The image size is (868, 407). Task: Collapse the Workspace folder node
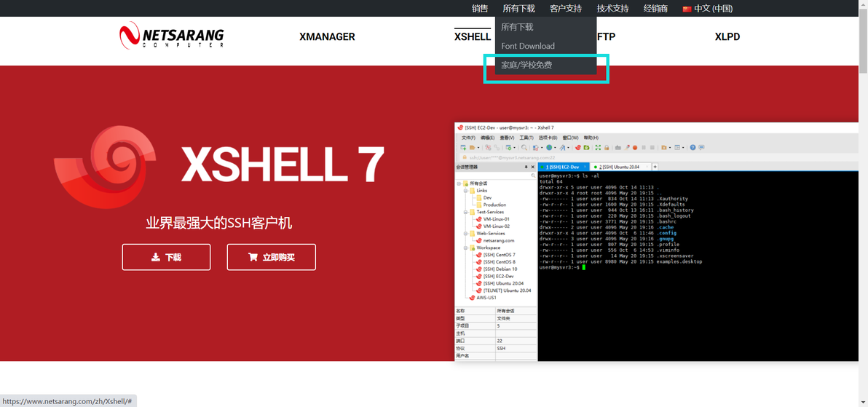coord(465,248)
